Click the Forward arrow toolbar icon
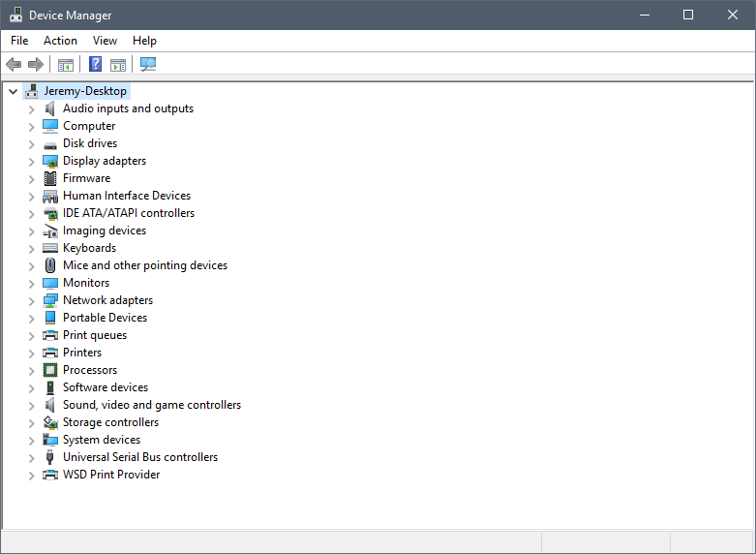The height and width of the screenshot is (554, 756). 36,64
